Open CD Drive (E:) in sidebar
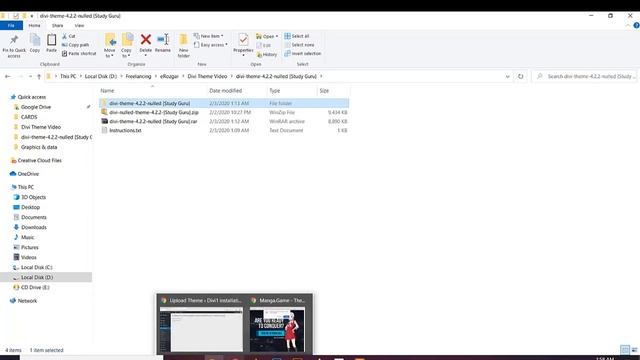This screenshot has height=360, width=640. (35, 287)
